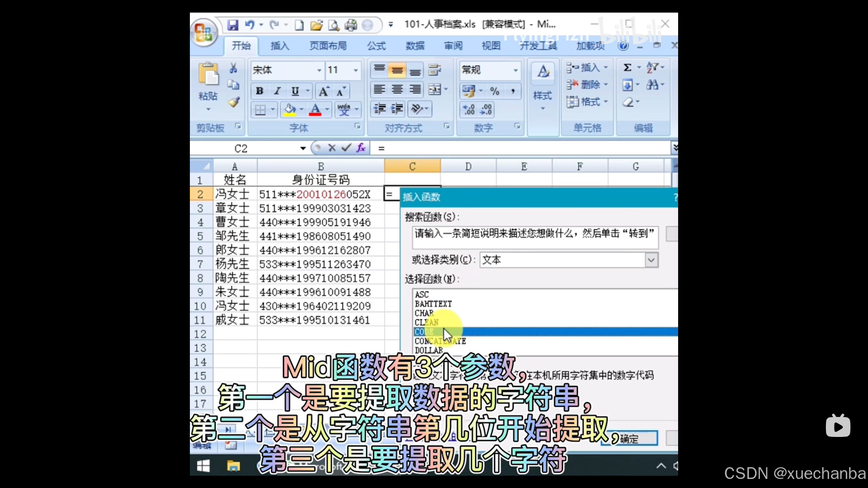Expand the function category 文本 dropdown

(651, 260)
